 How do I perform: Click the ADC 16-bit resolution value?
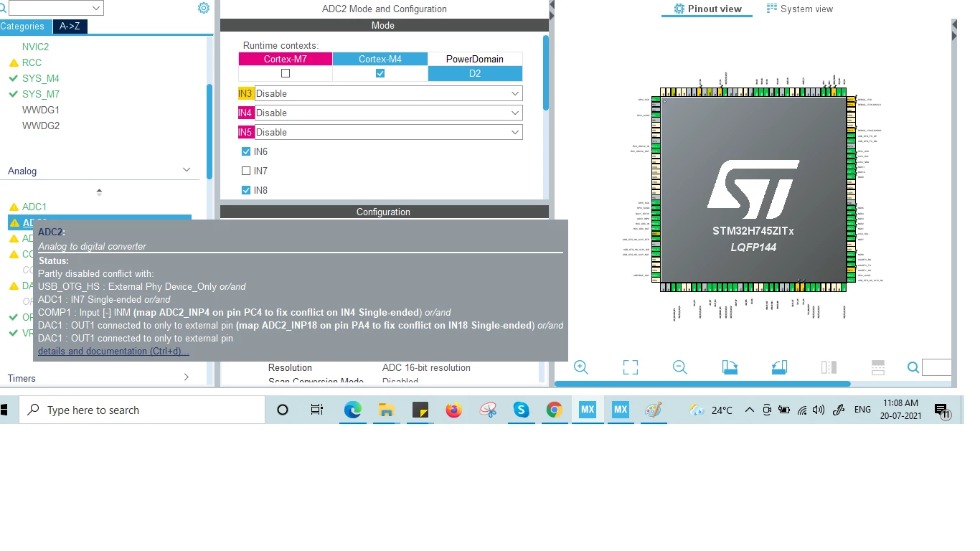pos(426,367)
